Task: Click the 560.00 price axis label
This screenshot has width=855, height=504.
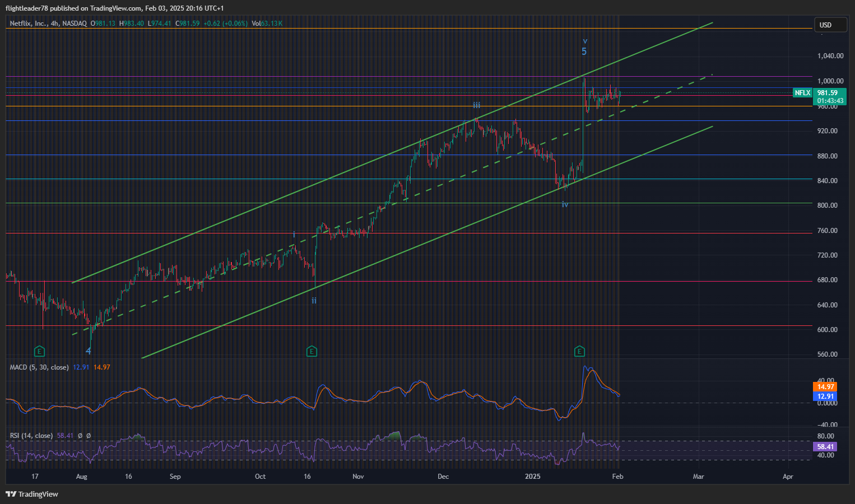Action: pyautogui.click(x=828, y=354)
